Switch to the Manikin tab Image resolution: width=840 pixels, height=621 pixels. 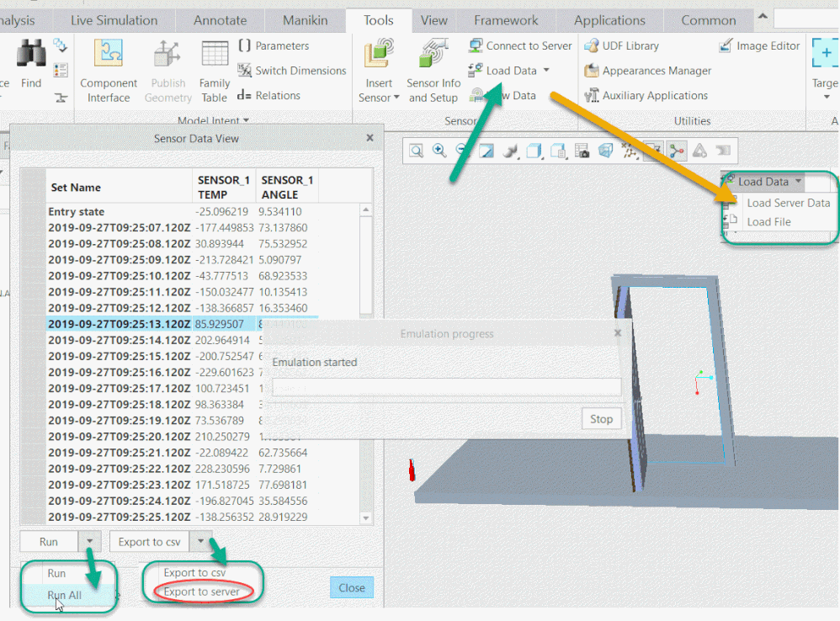coord(306,20)
